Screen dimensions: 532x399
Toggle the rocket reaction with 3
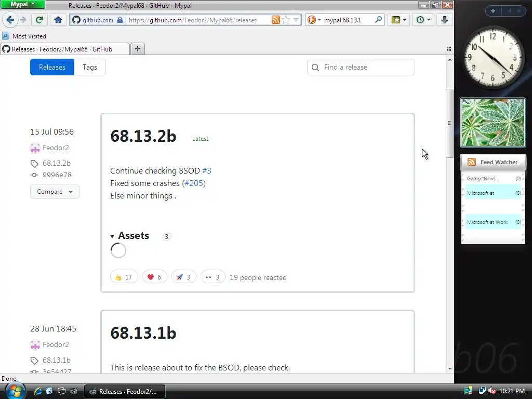183,277
